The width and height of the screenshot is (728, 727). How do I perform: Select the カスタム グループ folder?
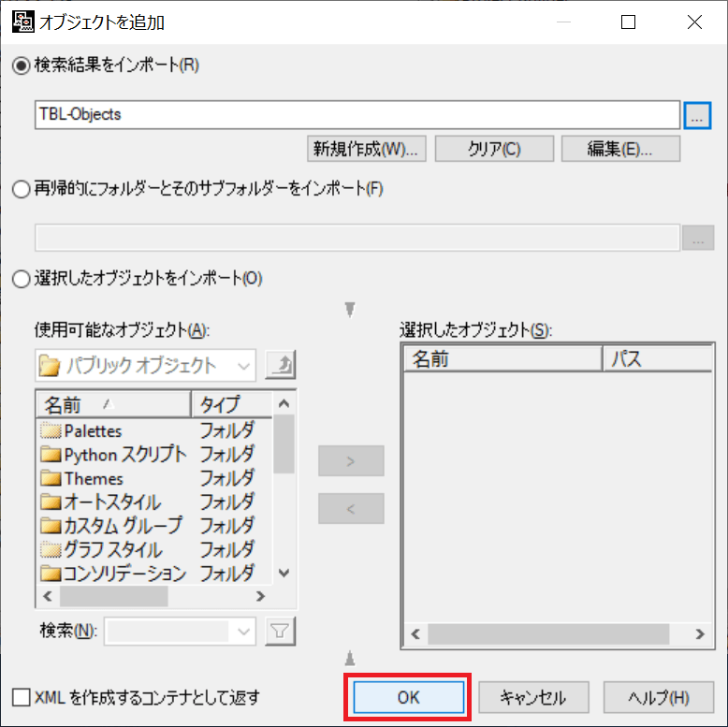coord(154,526)
